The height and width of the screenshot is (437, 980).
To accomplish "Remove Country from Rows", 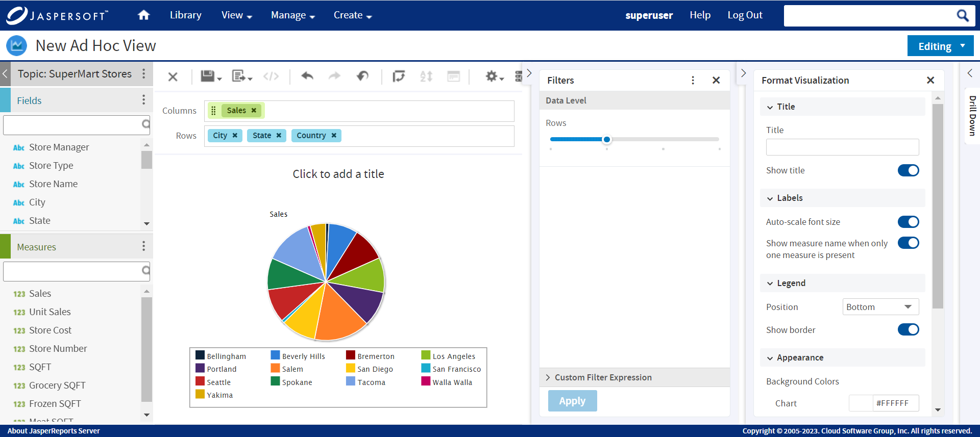I will (334, 135).
